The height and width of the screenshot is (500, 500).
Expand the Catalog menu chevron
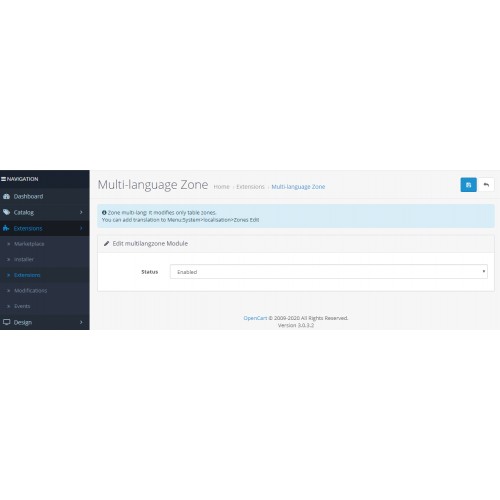click(81, 212)
